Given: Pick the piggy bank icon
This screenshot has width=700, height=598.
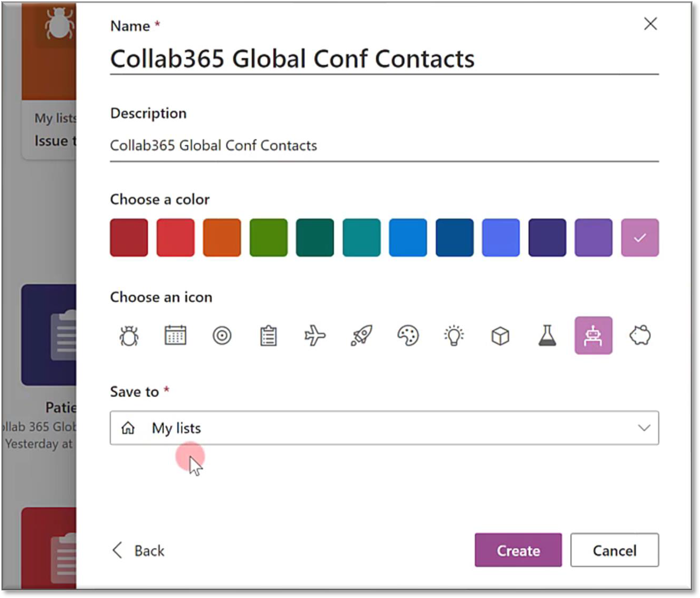Looking at the screenshot, I should pyautogui.click(x=640, y=336).
